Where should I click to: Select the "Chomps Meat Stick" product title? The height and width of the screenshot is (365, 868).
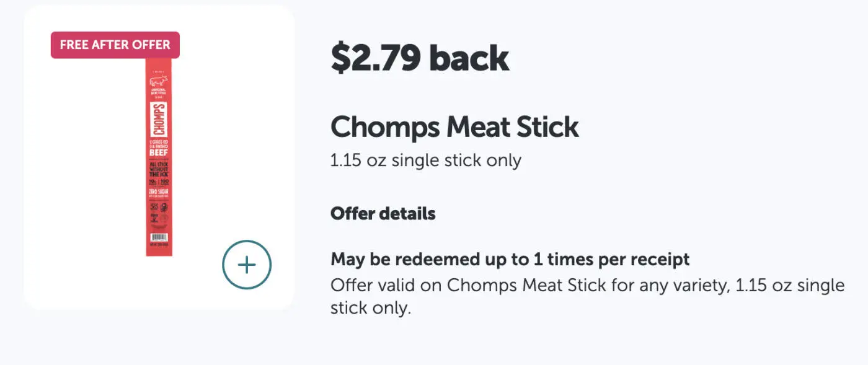coord(454,127)
